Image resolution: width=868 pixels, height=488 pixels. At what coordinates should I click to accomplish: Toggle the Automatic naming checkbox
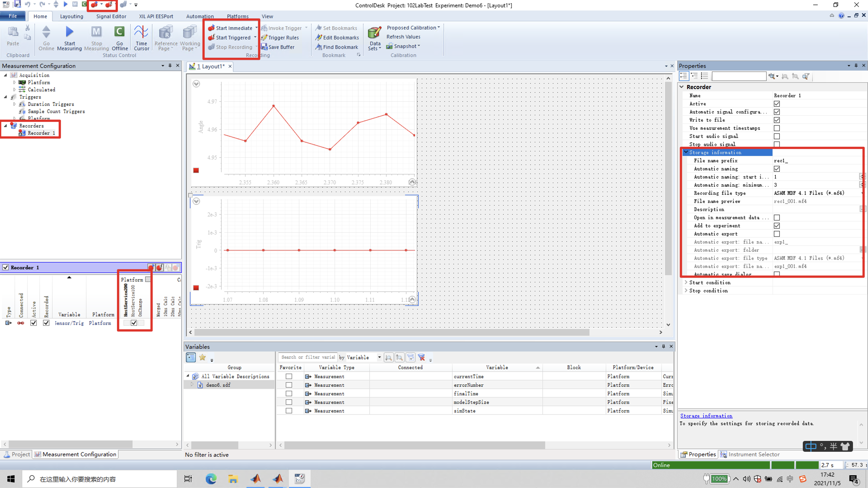[x=776, y=169]
